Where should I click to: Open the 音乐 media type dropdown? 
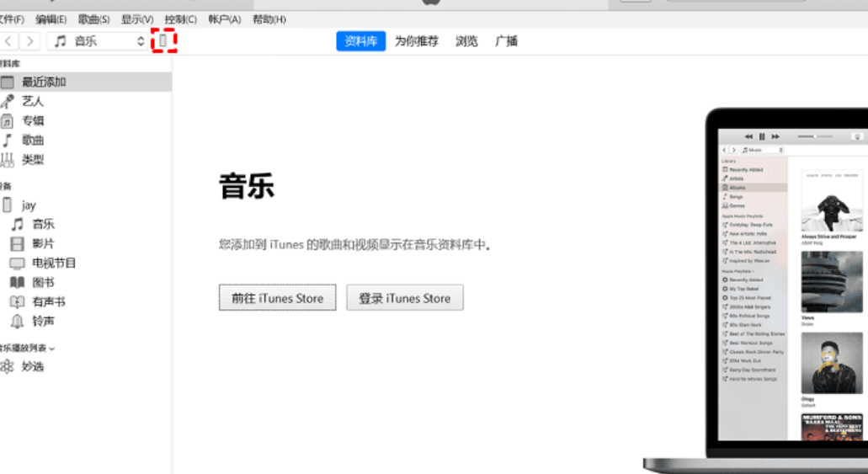click(98, 41)
